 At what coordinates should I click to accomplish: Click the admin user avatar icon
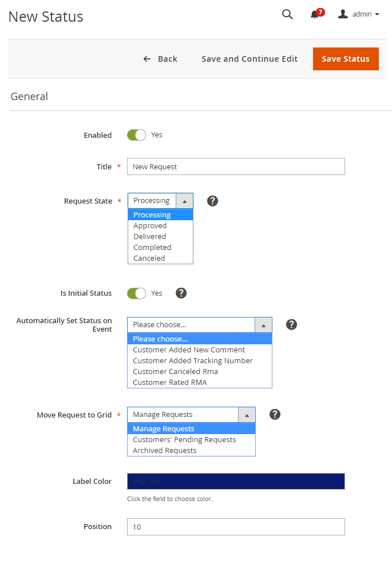[x=343, y=14]
